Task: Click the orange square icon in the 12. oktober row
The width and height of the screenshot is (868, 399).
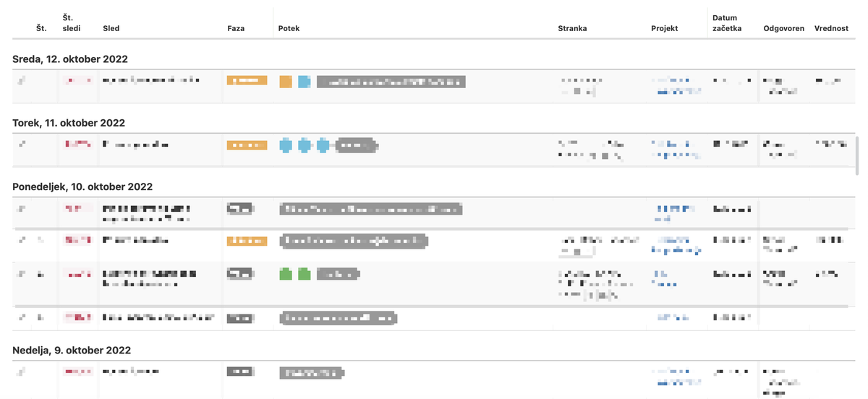Action: click(286, 82)
